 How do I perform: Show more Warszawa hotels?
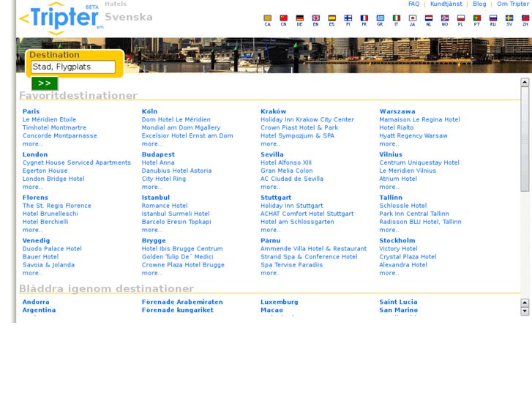coord(389,144)
